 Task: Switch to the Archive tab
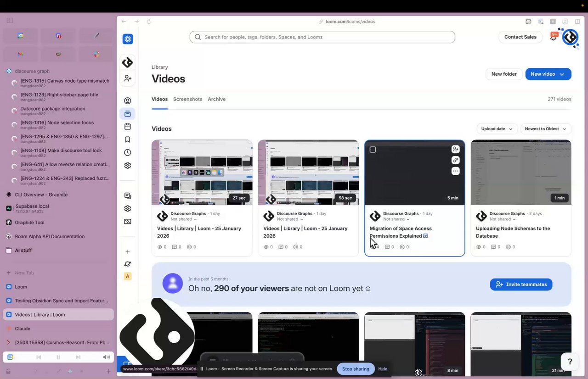tap(216, 99)
